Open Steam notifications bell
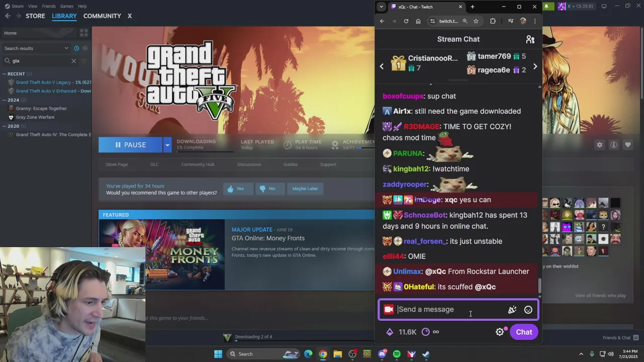The image size is (644, 362). (546, 7)
